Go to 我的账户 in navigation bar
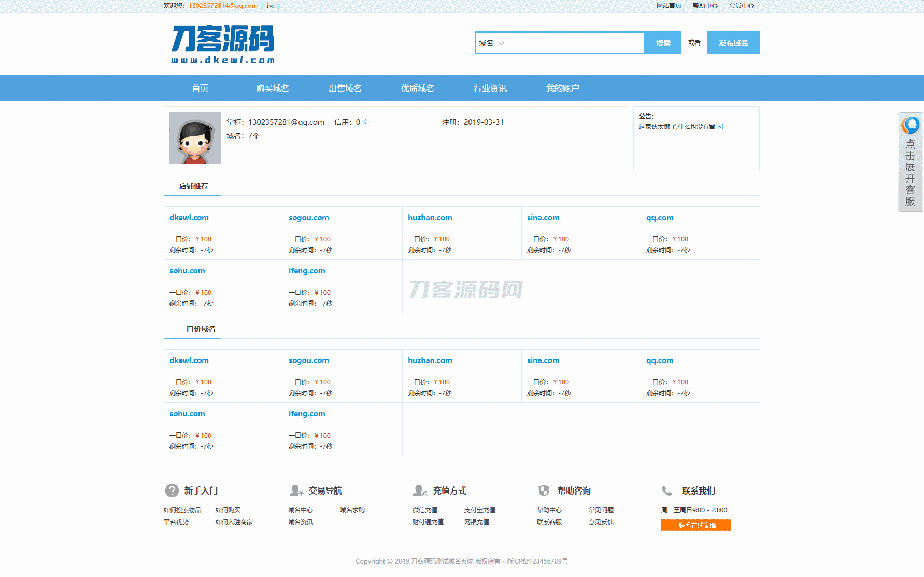 (562, 89)
